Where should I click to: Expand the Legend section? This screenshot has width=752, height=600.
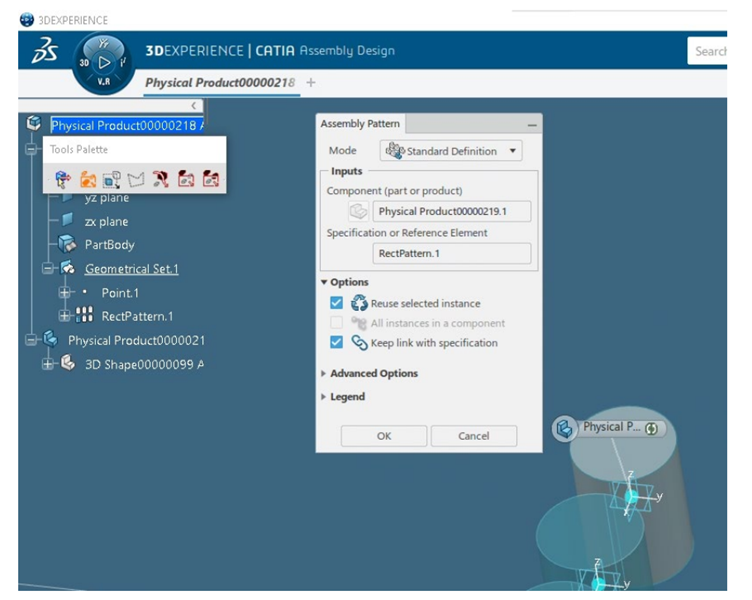(346, 397)
